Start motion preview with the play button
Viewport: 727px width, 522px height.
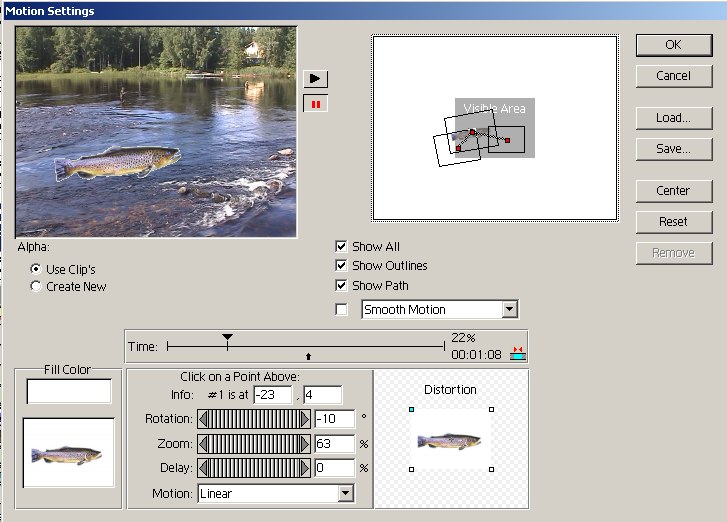tap(315, 78)
